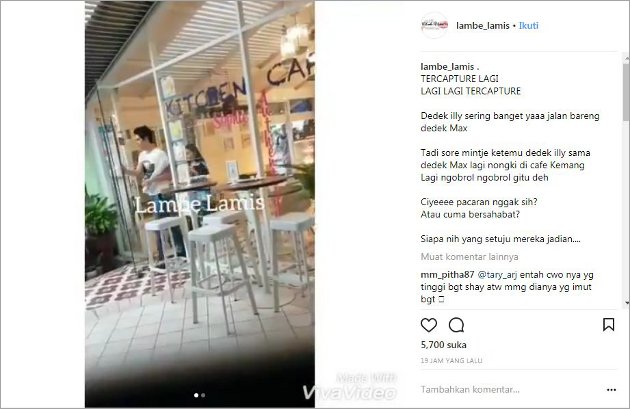
Task: Follow the account via Ikuti link
Action: [x=528, y=25]
